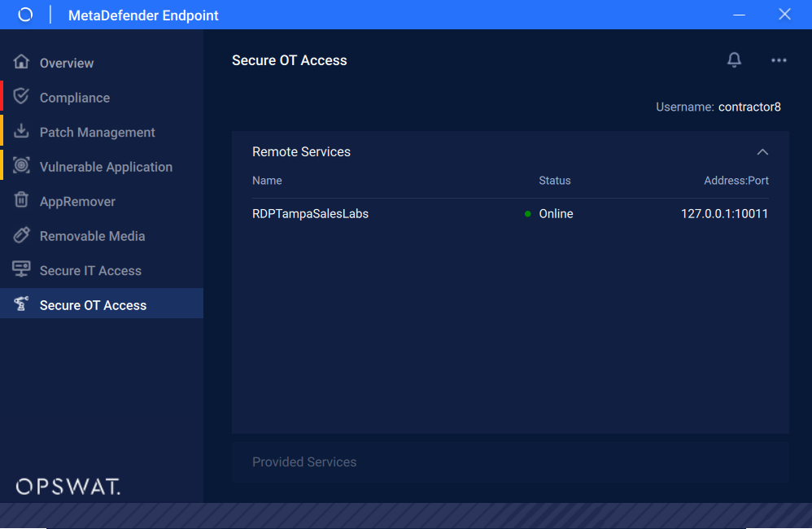Click the username contractor8
The image size is (812, 529).
pyautogui.click(x=749, y=107)
